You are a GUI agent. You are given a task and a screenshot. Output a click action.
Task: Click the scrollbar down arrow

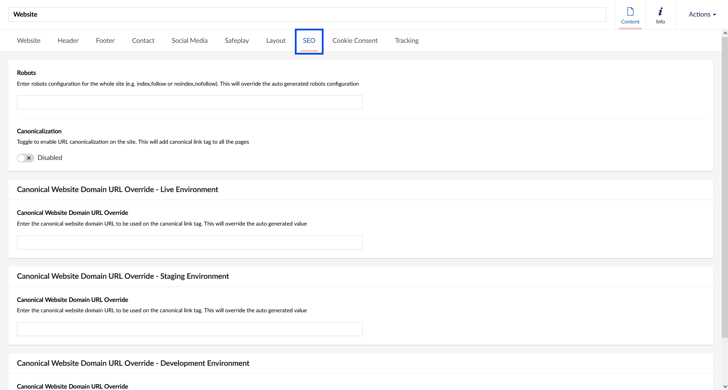point(725,387)
